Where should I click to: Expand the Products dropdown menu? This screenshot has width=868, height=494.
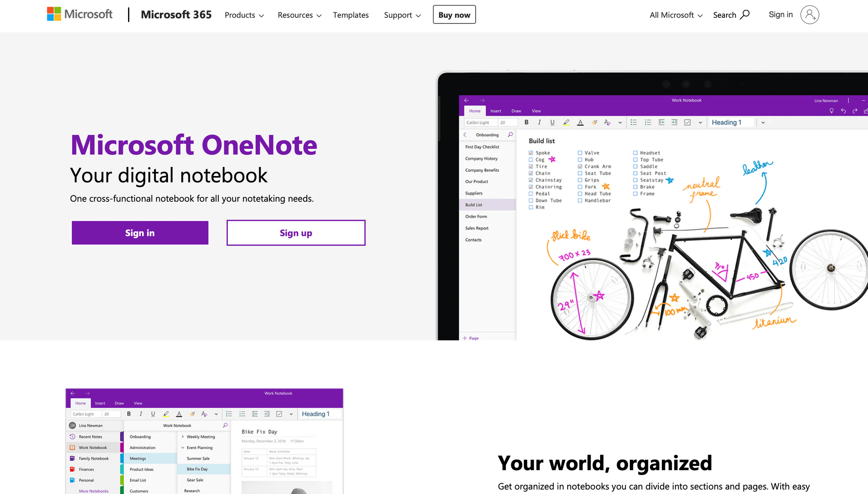tap(244, 15)
